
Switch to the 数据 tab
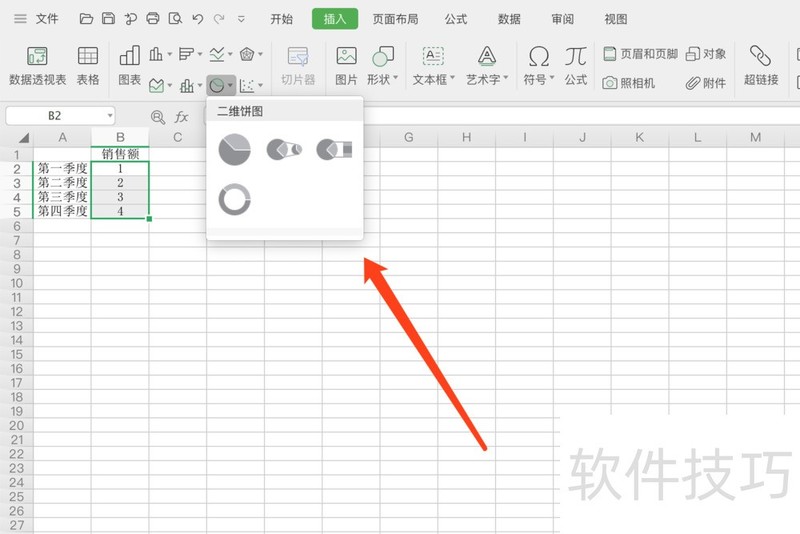click(x=509, y=19)
